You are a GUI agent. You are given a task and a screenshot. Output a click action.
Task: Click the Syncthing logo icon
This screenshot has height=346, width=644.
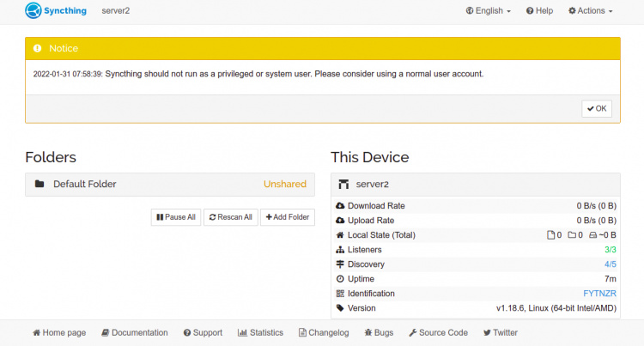34,11
